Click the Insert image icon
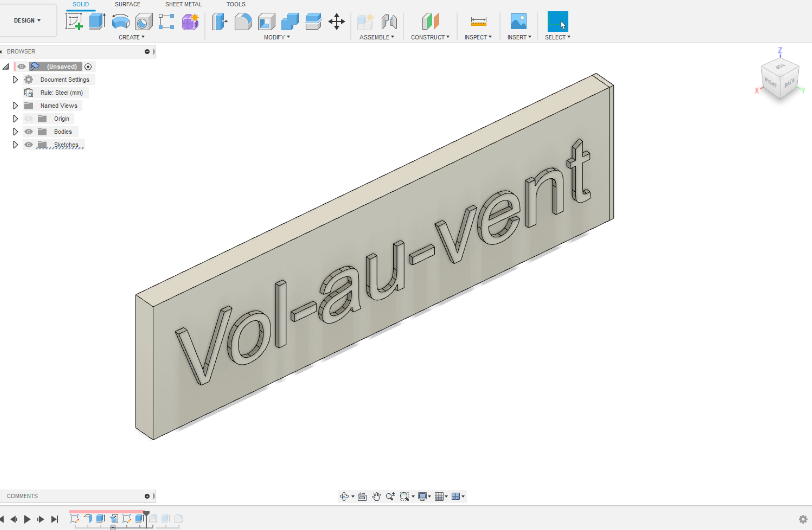Image resolution: width=812 pixels, height=530 pixels. [x=518, y=22]
